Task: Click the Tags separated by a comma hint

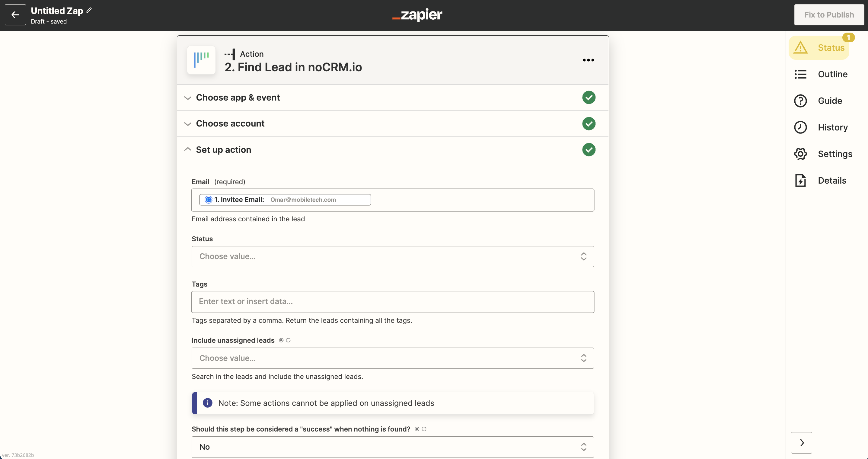Action: (302, 320)
